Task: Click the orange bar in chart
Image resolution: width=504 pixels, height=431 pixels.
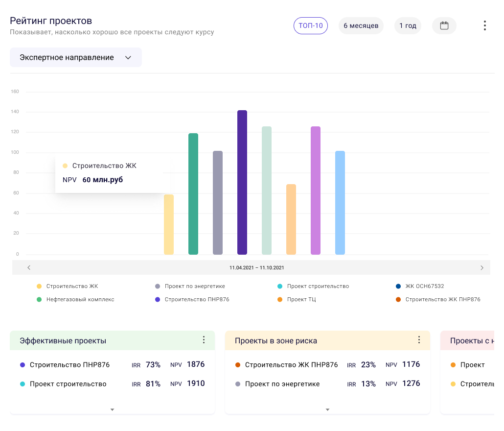Action: coord(291,219)
